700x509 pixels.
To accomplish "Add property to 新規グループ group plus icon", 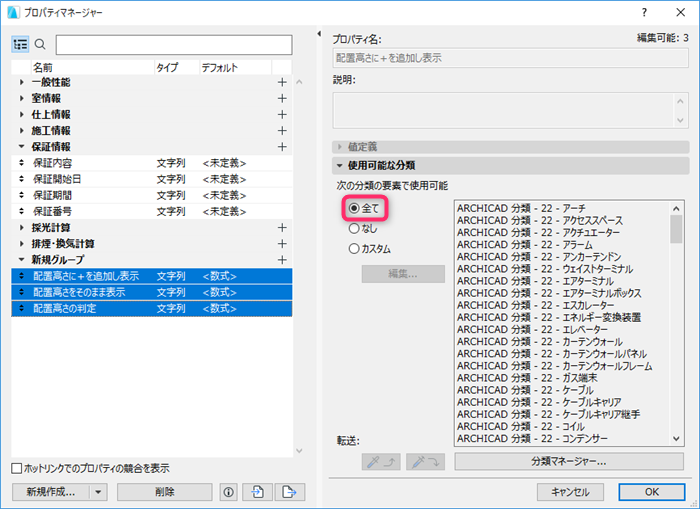I will [282, 260].
